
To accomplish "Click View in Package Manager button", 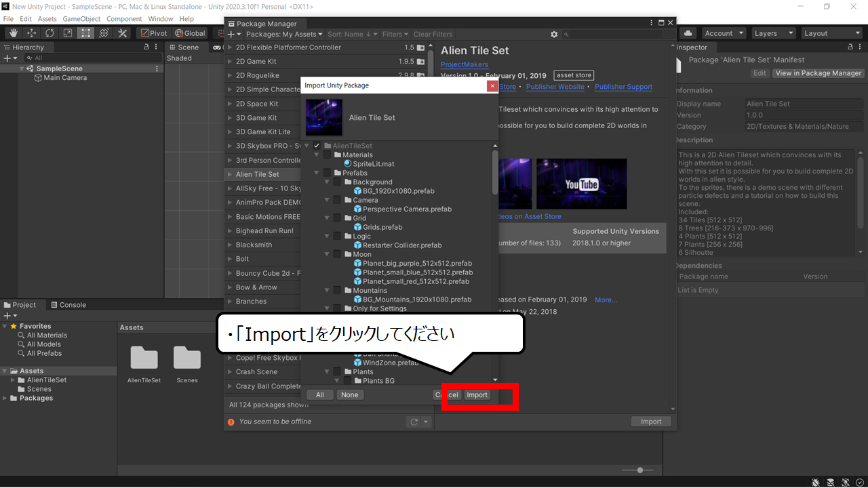I will [x=818, y=73].
